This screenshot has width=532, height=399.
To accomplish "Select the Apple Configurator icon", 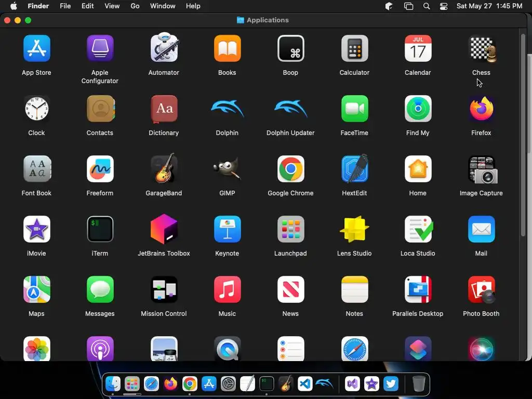I will [x=100, y=48].
